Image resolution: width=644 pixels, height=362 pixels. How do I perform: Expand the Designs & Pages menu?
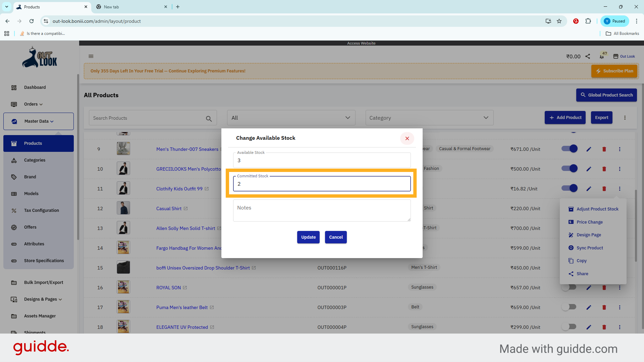click(x=43, y=299)
